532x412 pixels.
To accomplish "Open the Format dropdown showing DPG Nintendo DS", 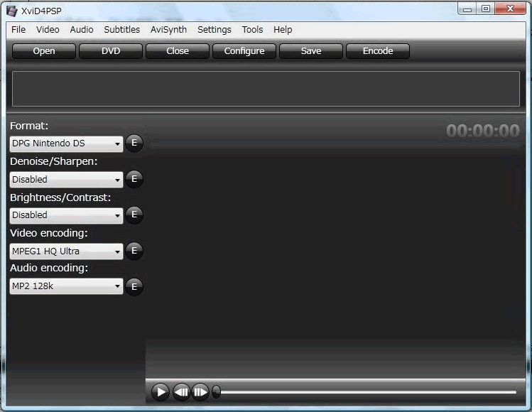I will click(67, 144).
